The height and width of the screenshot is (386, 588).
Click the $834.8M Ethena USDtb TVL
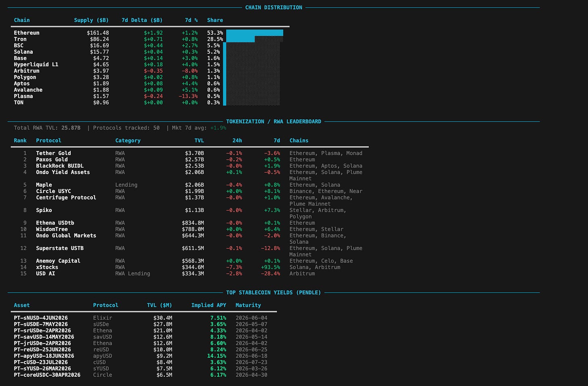(193, 223)
